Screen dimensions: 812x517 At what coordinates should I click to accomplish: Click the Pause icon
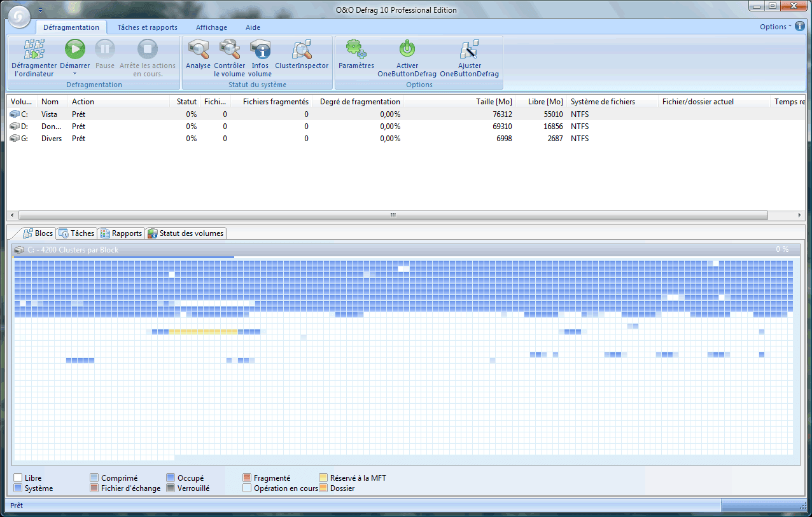[x=105, y=49]
